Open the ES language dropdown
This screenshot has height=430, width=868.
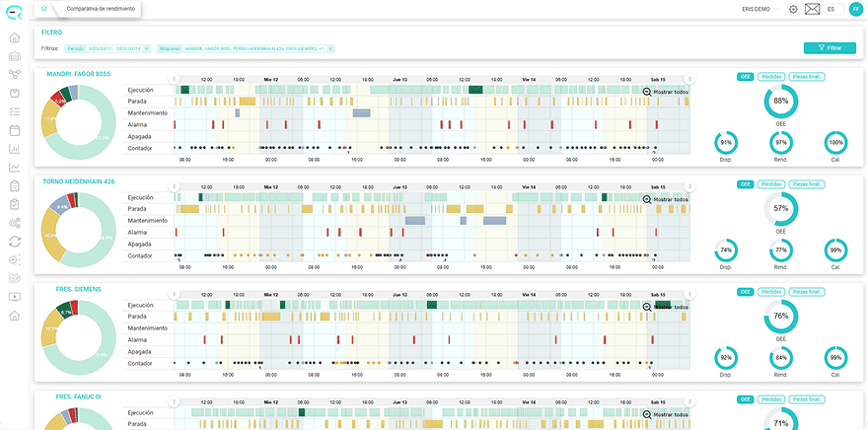coord(834,10)
